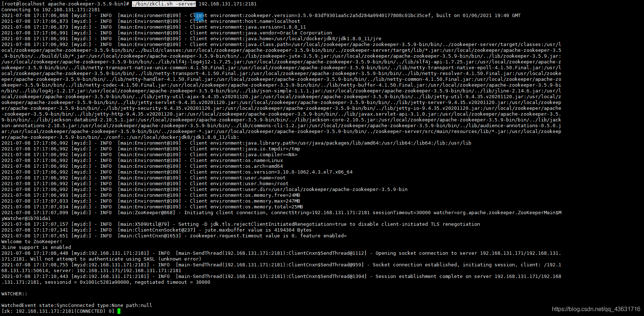The height and width of the screenshot is (316, 644).
Task: Click timestamp '2021-07-08 17:17:08,755'
Action: coord(35,265)
